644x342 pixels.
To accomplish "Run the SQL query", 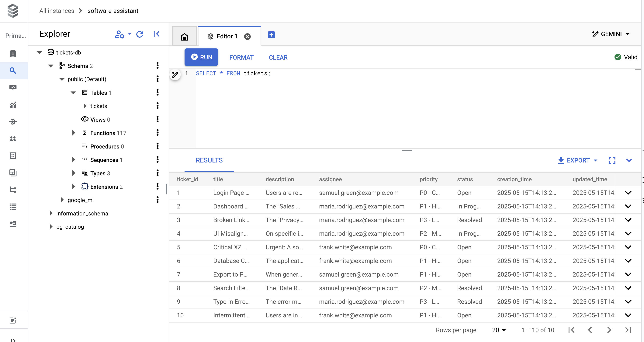I will pos(201,57).
